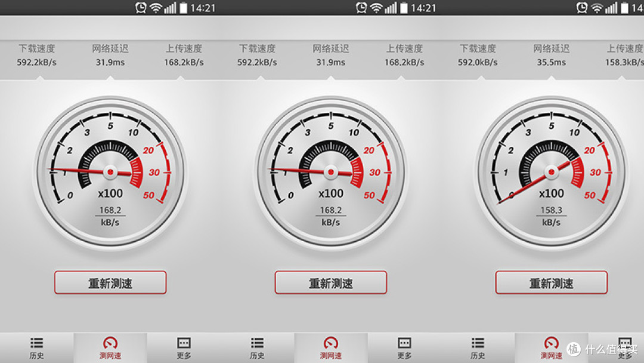Click 14:21 clock in left status bar
Image resolution: width=644 pixels, height=363 pixels.
(203, 8)
